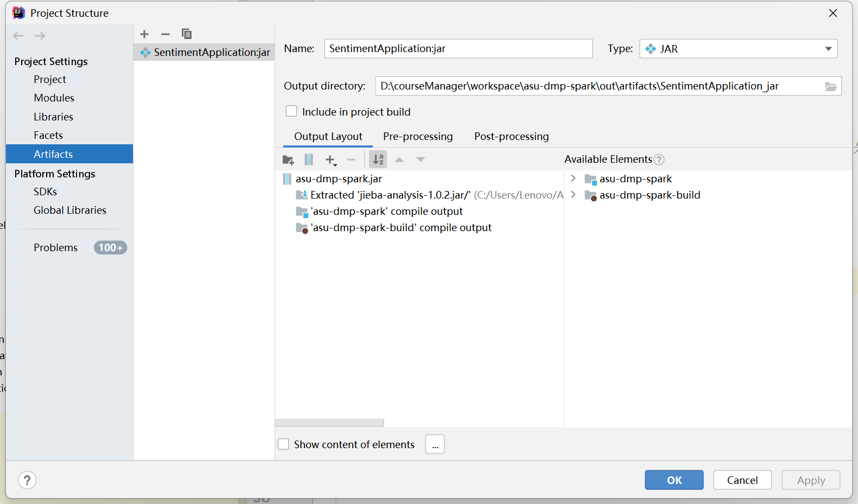
Task: Create an archive in output layout
Action: pos(309,160)
